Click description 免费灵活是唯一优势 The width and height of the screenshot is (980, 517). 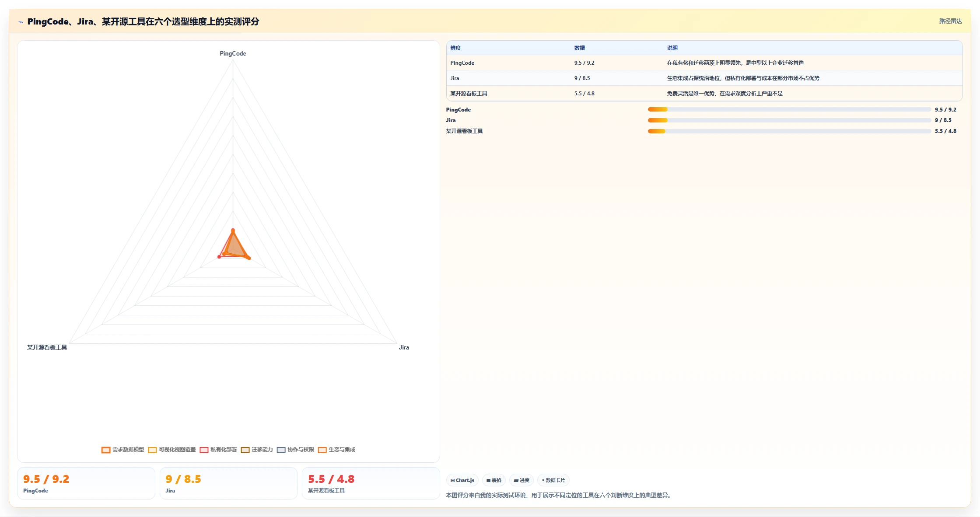[x=724, y=94]
